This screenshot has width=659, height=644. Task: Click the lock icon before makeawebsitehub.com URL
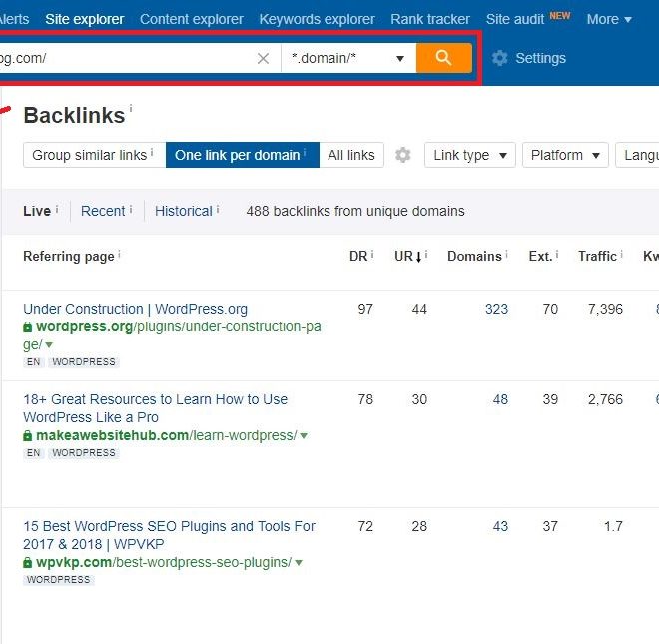(x=27, y=436)
